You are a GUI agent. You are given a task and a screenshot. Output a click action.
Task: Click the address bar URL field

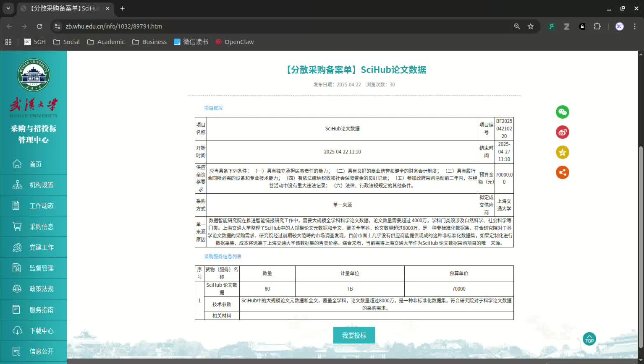click(x=285, y=26)
